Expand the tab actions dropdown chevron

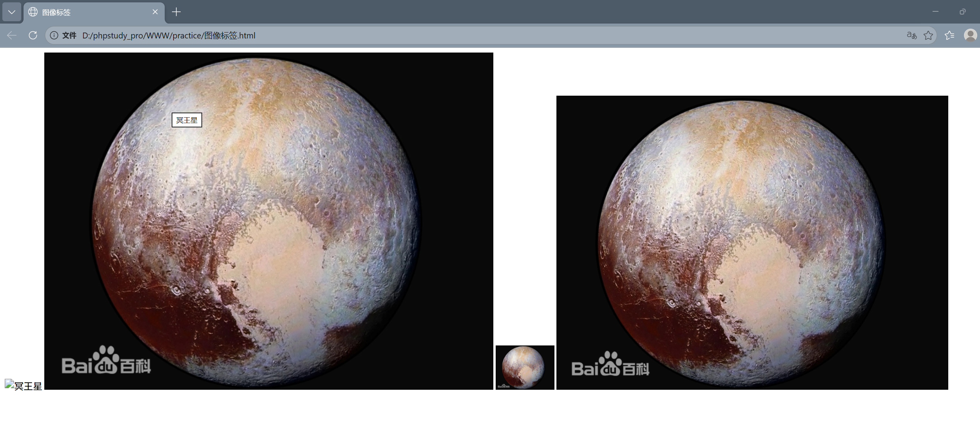(12, 12)
